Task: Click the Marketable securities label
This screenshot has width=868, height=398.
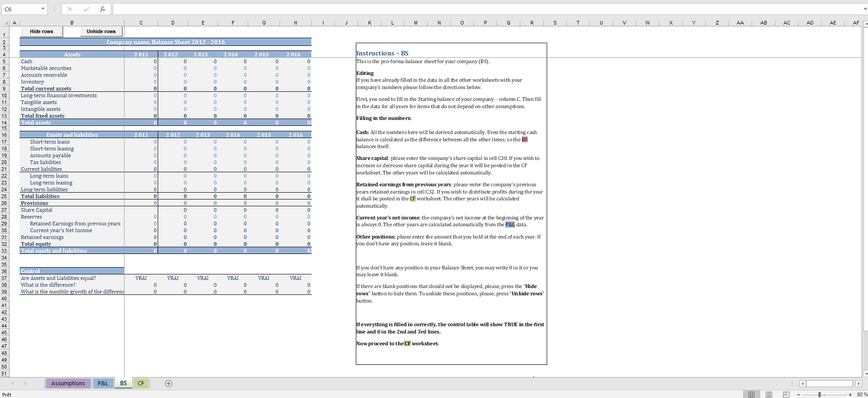Action: pos(46,68)
